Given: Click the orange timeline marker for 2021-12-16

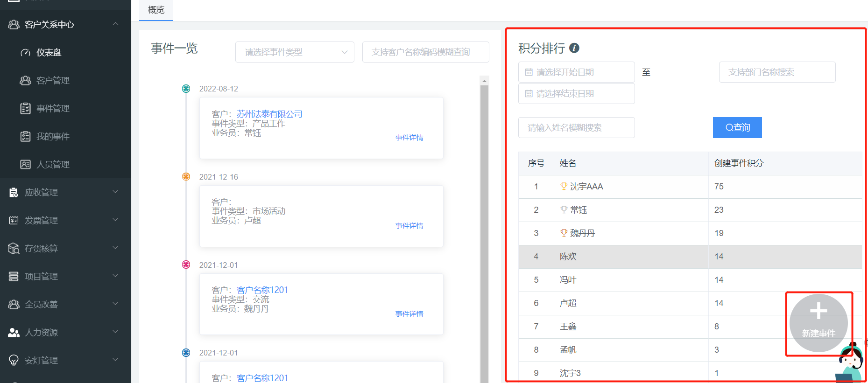Looking at the screenshot, I should point(186,177).
